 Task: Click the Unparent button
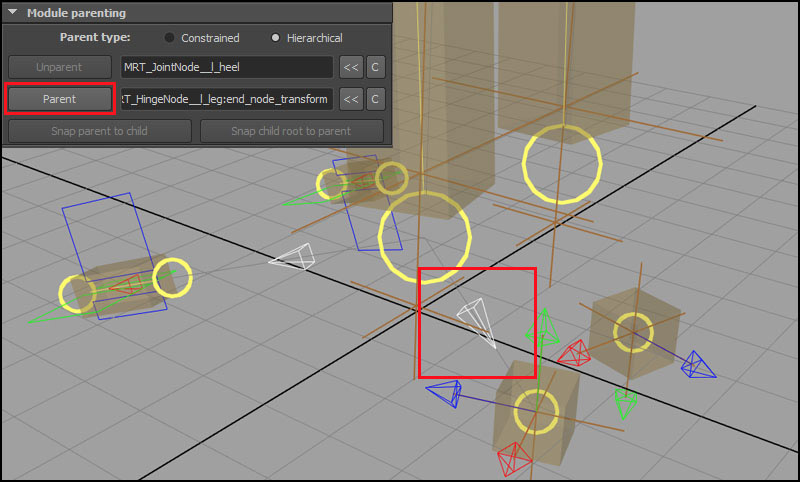click(x=59, y=67)
